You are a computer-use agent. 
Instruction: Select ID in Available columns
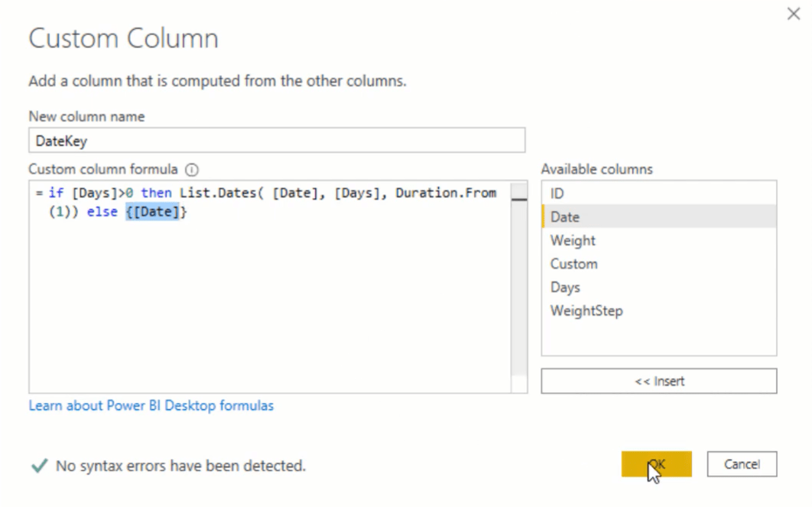coord(659,193)
